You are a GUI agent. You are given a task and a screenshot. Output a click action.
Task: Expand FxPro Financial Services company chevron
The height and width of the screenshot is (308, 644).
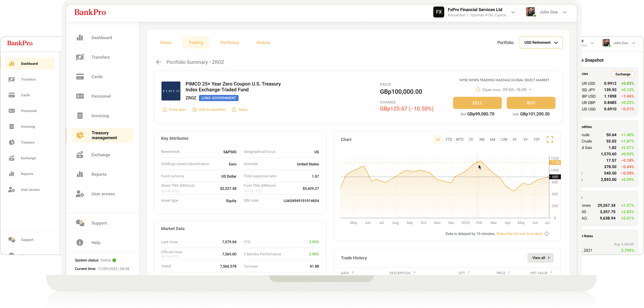coord(513,12)
